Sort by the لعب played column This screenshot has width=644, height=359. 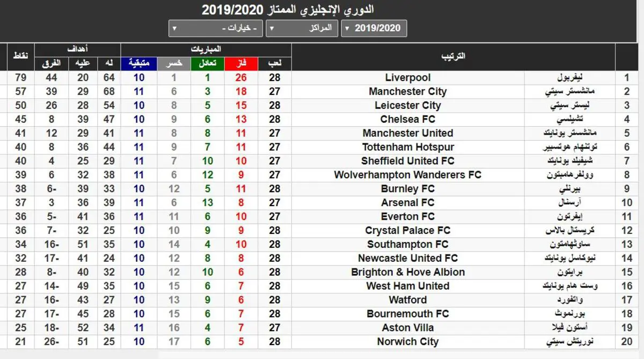coord(275,63)
